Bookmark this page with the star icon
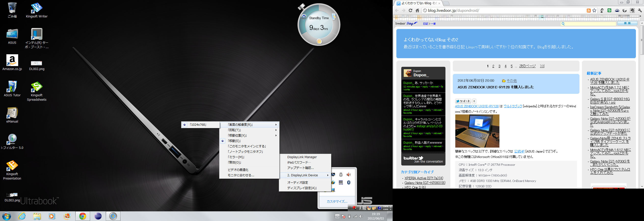Image resolution: width=644 pixels, height=221 pixels. (x=594, y=11)
